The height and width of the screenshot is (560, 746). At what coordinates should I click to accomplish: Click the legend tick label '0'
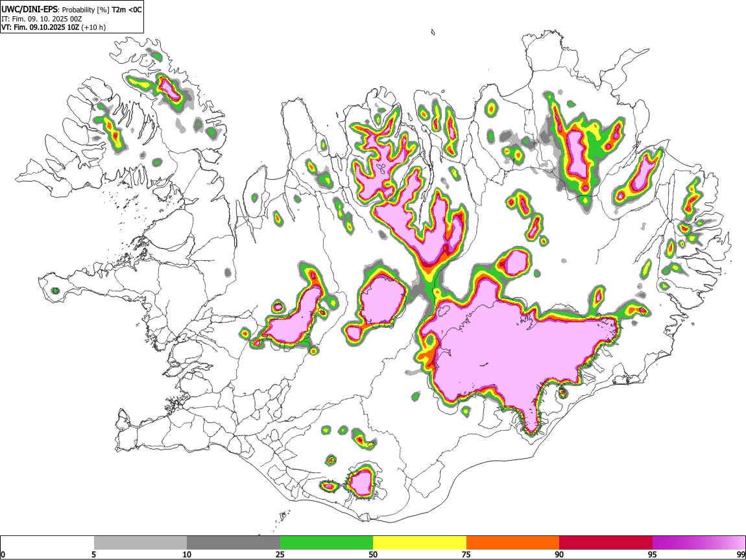[x=3, y=555]
